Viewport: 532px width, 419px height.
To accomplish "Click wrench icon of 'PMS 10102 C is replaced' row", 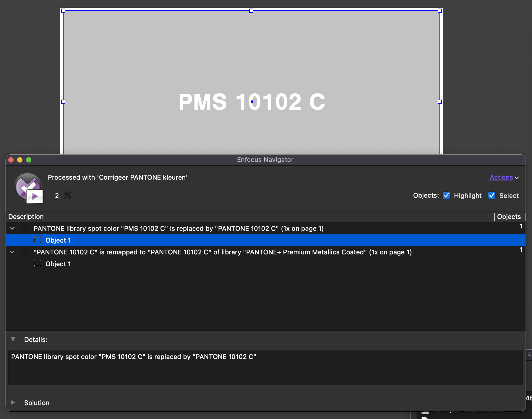I will [25, 228].
